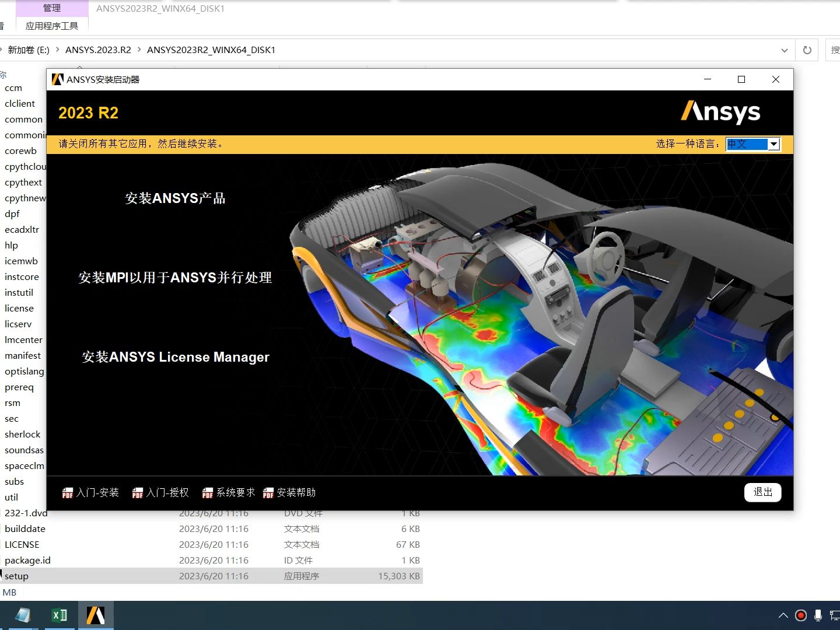This screenshot has width=840, height=630.
Task: Open the 入门-授权 PDF icon
Action: [x=138, y=493]
